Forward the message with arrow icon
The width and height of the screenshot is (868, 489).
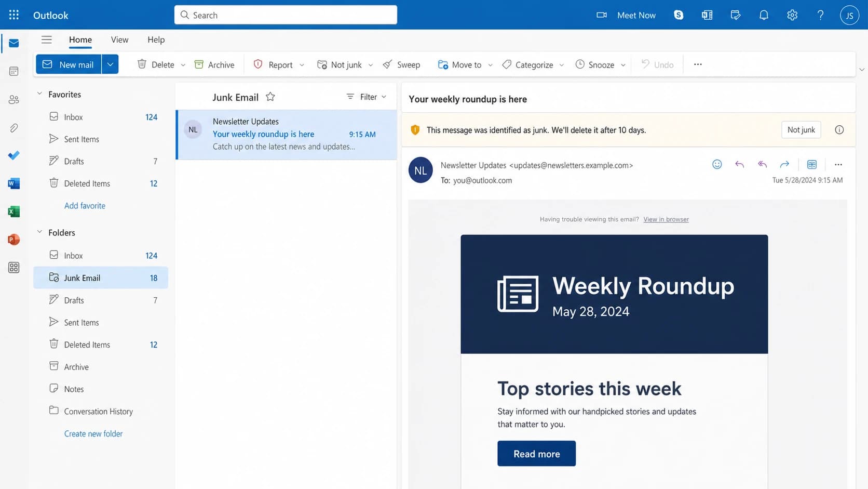click(784, 164)
